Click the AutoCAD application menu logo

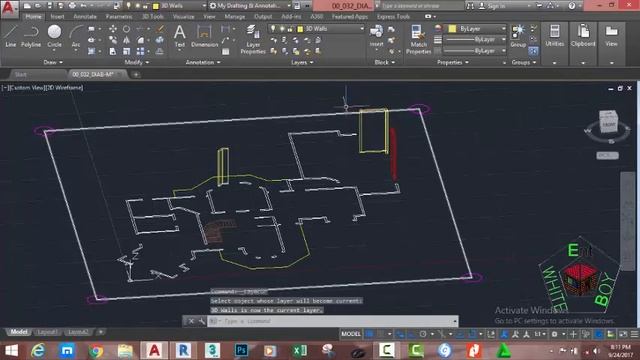tap(9, 9)
